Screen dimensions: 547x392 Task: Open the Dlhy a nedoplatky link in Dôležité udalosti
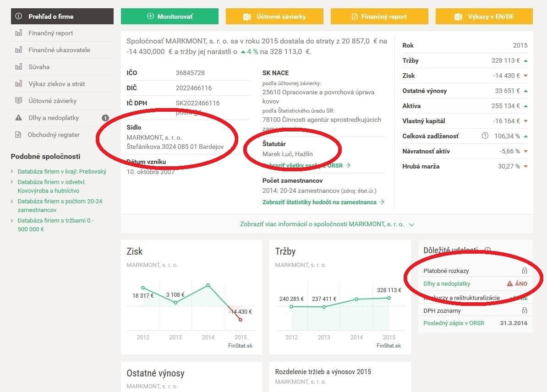pos(447,283)
